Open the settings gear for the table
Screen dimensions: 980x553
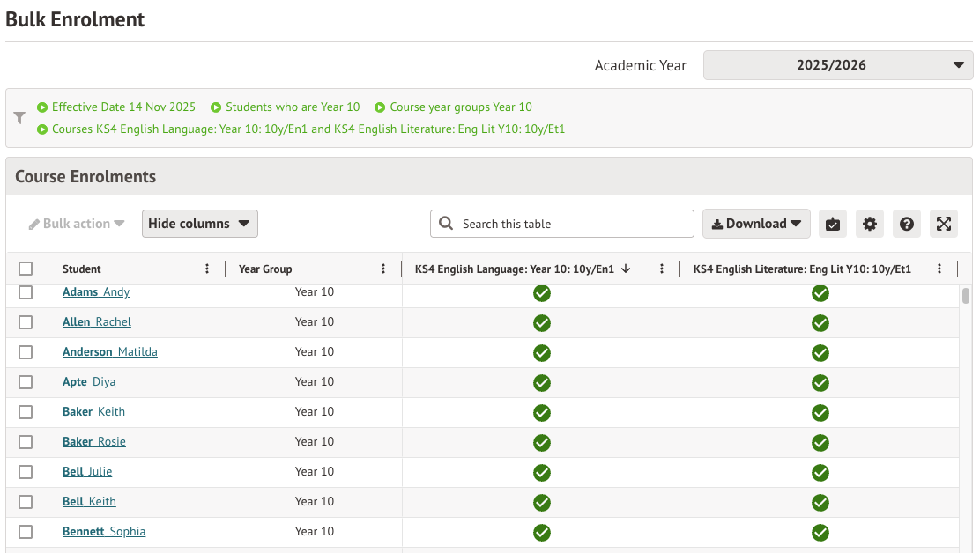coord(869,224)
